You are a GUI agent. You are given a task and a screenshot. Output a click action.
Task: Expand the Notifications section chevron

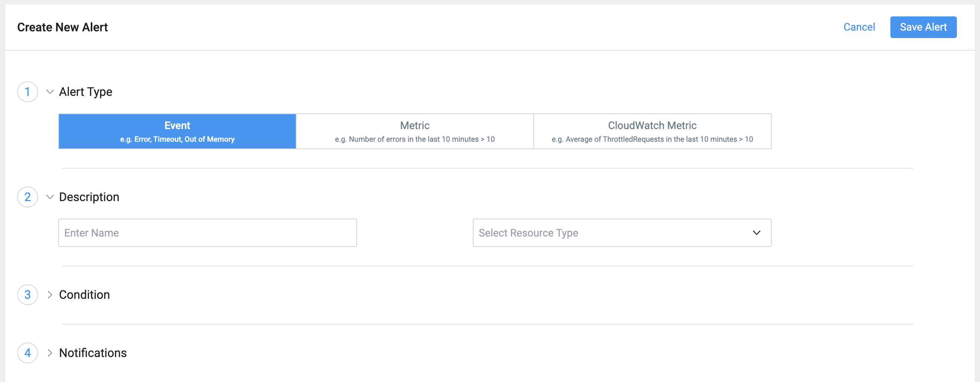(50, 353)
